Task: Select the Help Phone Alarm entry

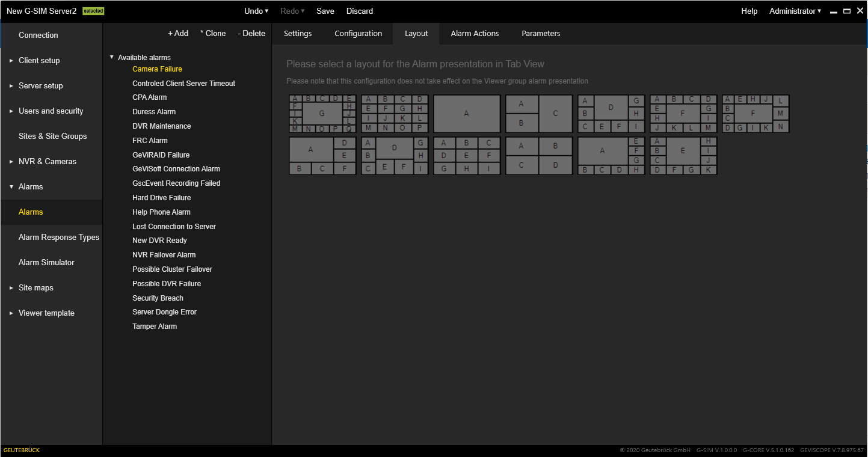Action: coord(161,212)
